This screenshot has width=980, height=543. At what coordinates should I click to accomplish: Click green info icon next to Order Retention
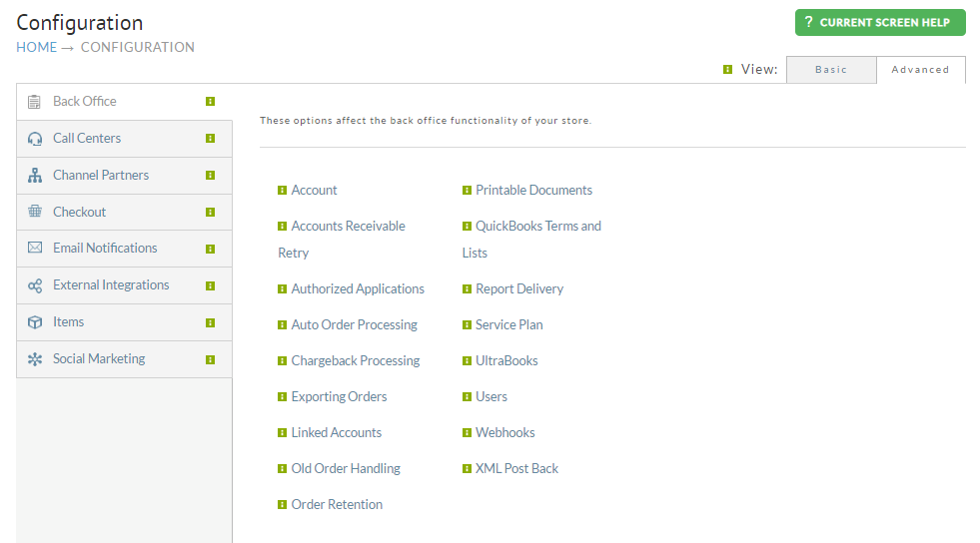point(283,505)
